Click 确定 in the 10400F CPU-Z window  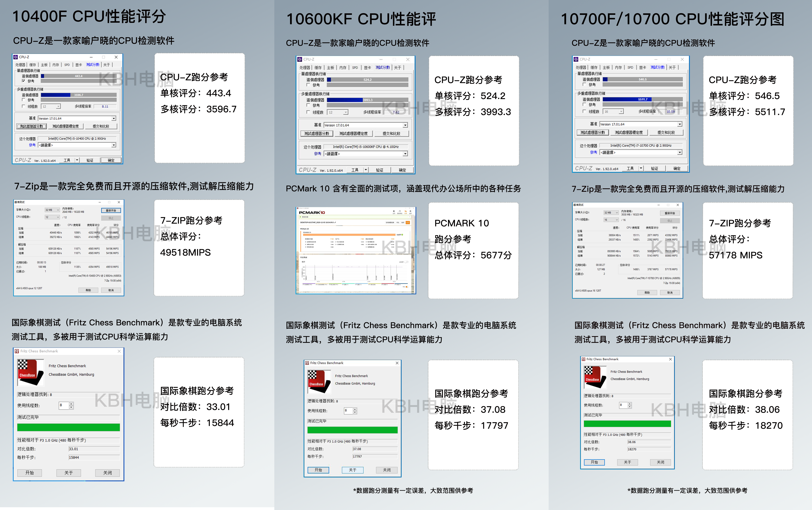tap(111, 160)
